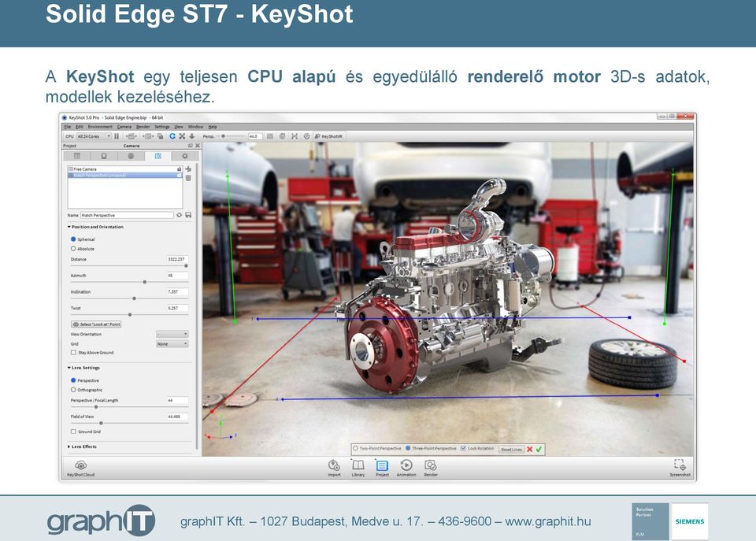The image size is (756, 541).
Task: Click the toolbar icon left of the crossed-arrows icon
Action: point(282,136)
